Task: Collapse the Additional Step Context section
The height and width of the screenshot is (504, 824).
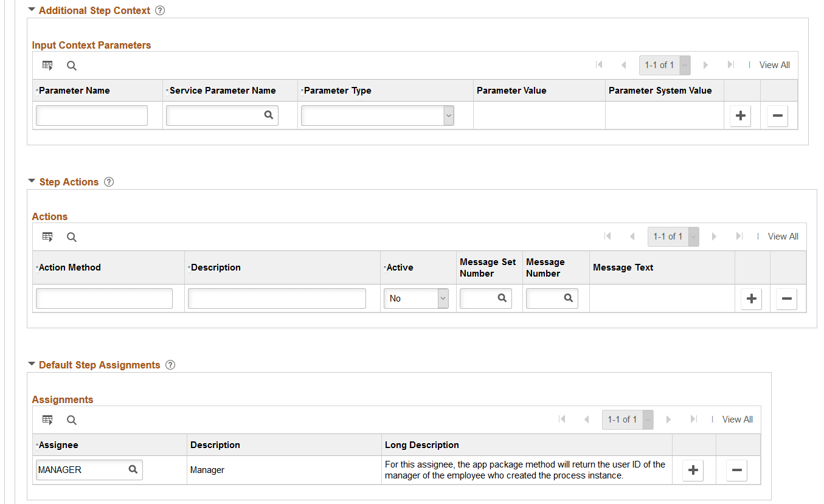Action: pos(31,10)
